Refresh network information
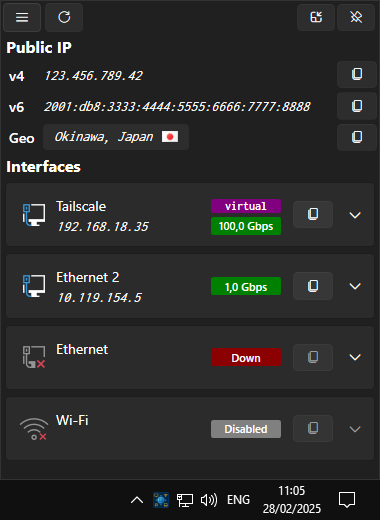The width and height of the screenshot is (380, 520). (64, 17)
